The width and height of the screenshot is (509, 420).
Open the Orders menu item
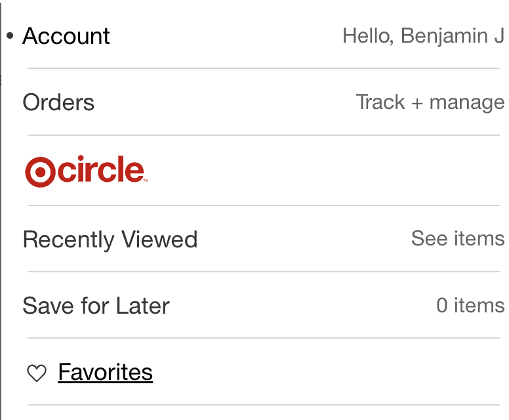(x=58, y=102)
